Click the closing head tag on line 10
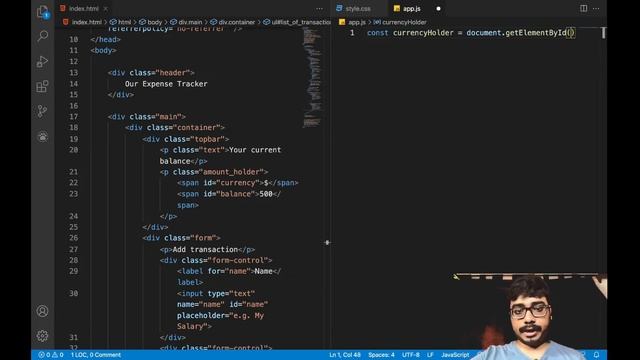 (x=106, y=40)
